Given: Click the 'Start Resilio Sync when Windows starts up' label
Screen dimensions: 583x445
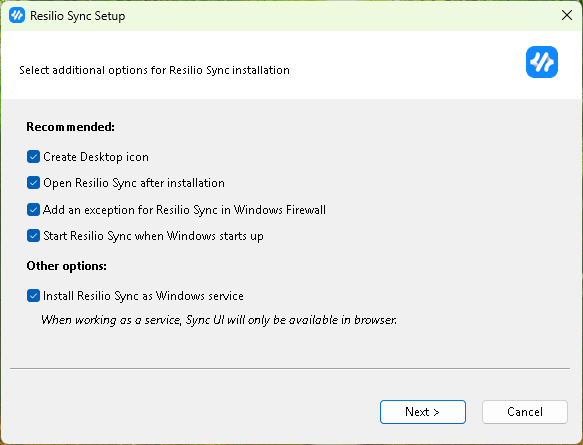Looking at the screenshot, I should tap(154, 236).
